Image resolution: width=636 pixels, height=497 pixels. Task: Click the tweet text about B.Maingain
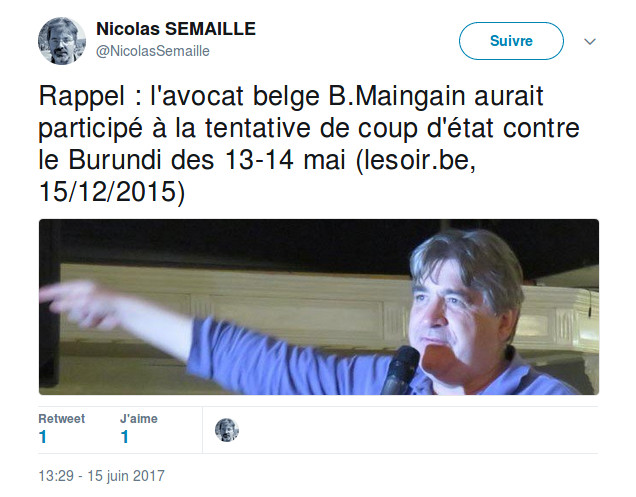(x=309, y=144)
